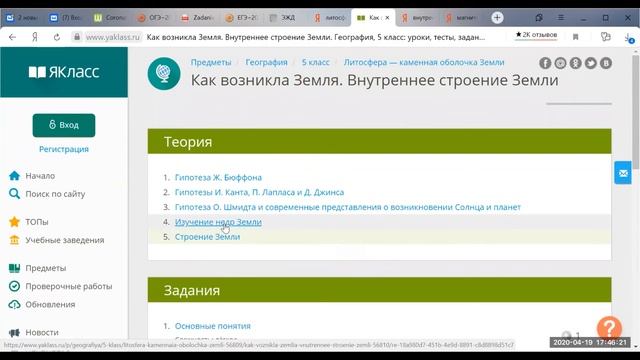
Task: Click the envelope feedback button on the right edge
Action: pos(623,173)
